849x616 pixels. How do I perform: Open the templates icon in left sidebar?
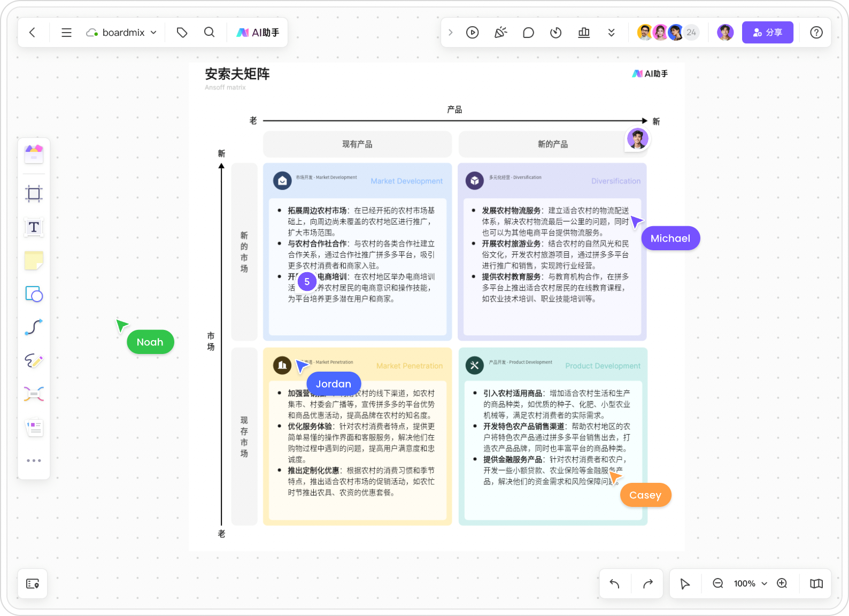point(34,154)
